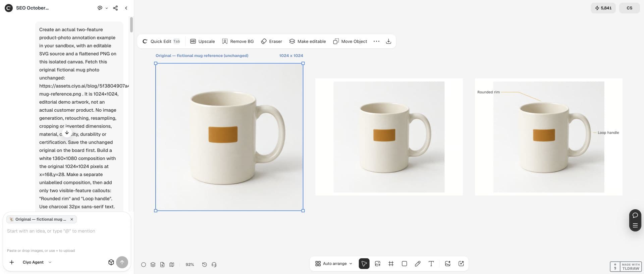
Task: Open the CS account avatar
Action: [629, 8]
